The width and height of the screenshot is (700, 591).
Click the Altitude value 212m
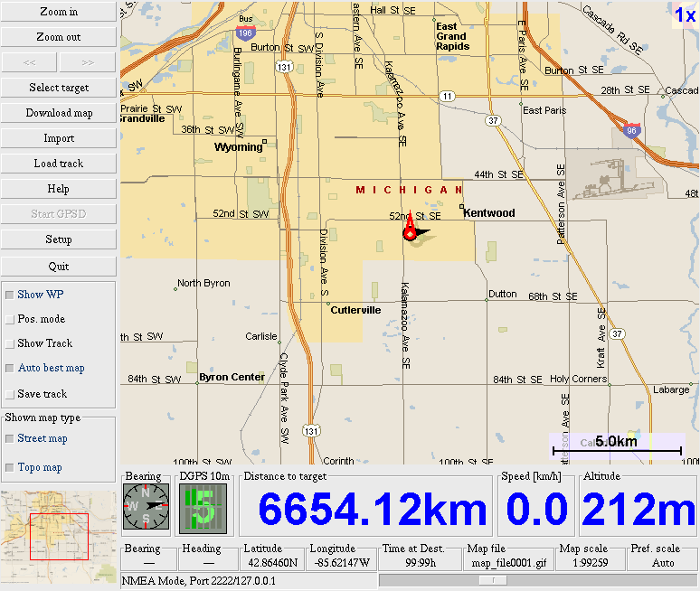pos(639,510)
